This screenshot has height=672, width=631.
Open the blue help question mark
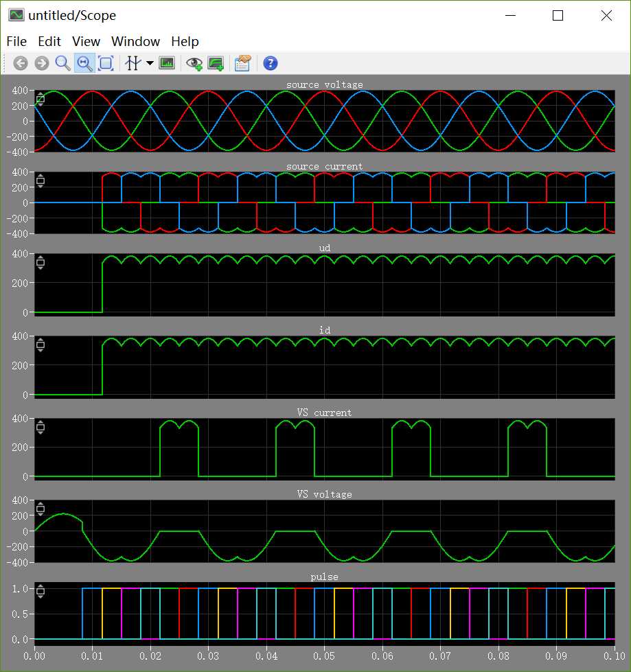click(270, 63)
